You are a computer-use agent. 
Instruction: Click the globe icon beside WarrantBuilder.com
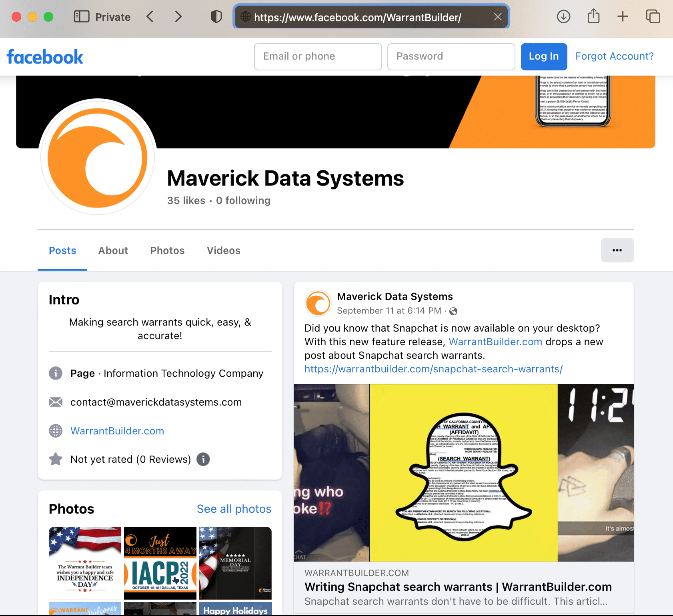[x=56, y=431]
